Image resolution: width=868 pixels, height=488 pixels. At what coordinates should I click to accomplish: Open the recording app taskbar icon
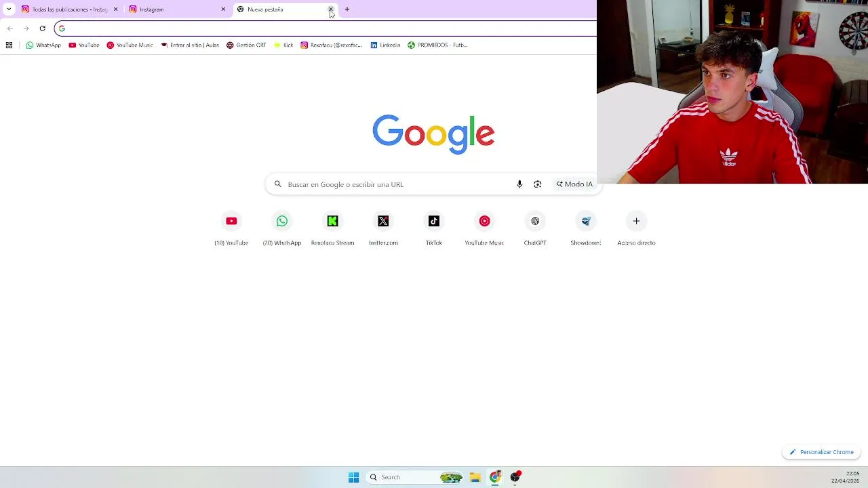pos(515,477)
